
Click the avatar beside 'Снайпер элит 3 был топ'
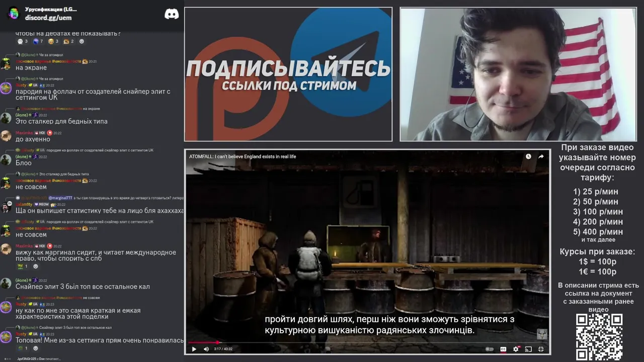point(6,284)
